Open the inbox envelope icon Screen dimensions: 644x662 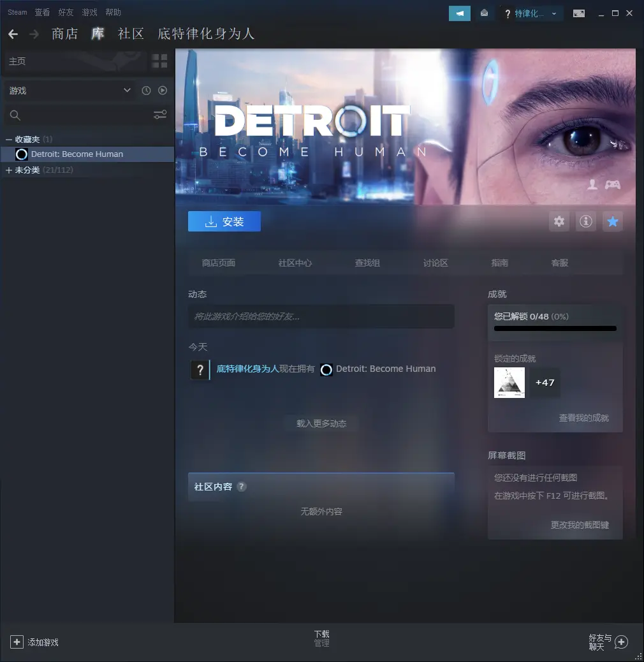point(485,13)
